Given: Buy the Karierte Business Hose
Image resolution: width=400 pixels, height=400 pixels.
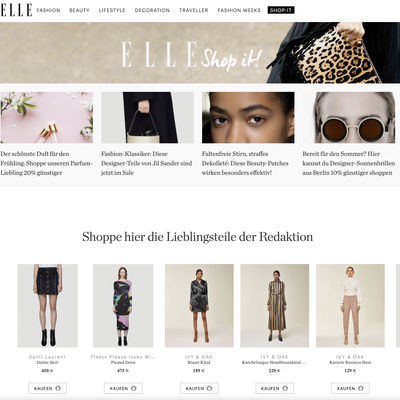Looking at the screenshot, I should click(350, 388).
